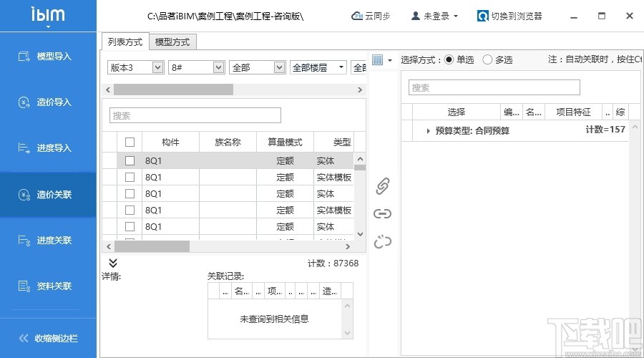Screen dimensions: 644x358
Task: Click the 切换到浏览器 browser icon
Action: (482, 16)
